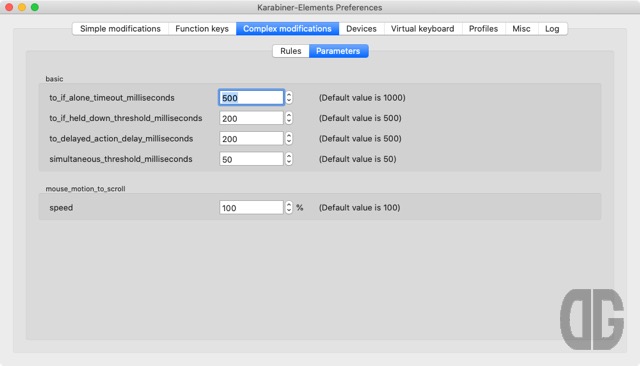Select the Complex modifications tab

coord(287,29)
